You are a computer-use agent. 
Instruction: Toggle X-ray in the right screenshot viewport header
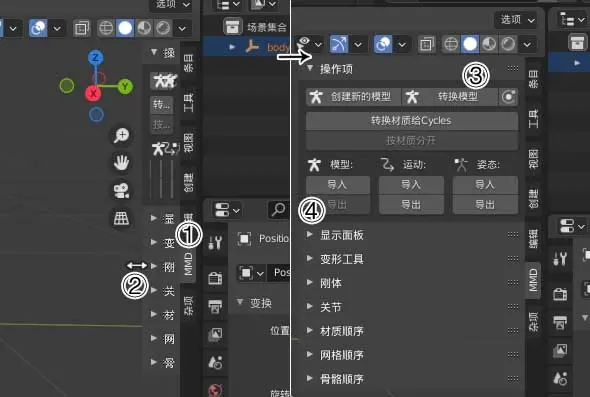427,44
